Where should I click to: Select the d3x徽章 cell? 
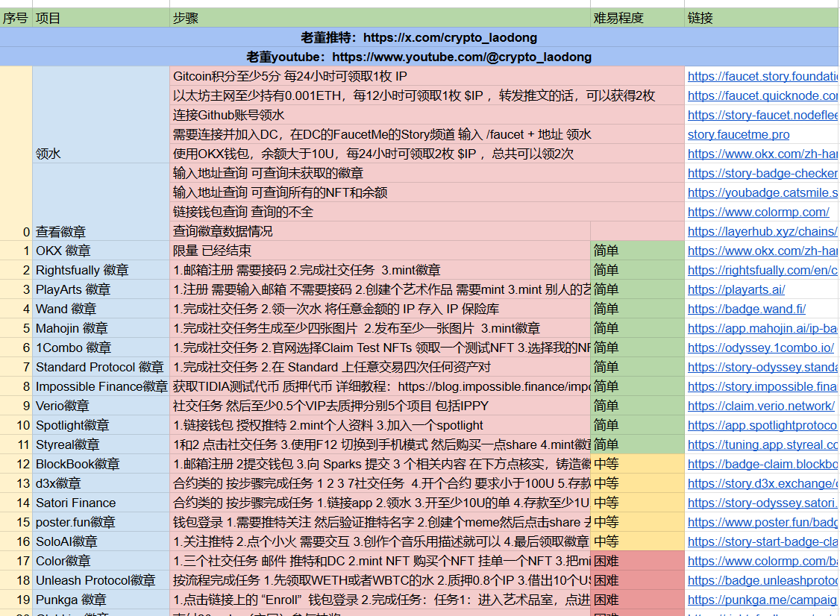pos(101,484)
